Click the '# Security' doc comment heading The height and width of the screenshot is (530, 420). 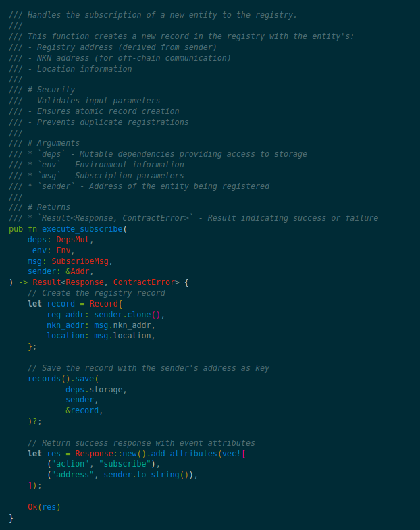51,90
